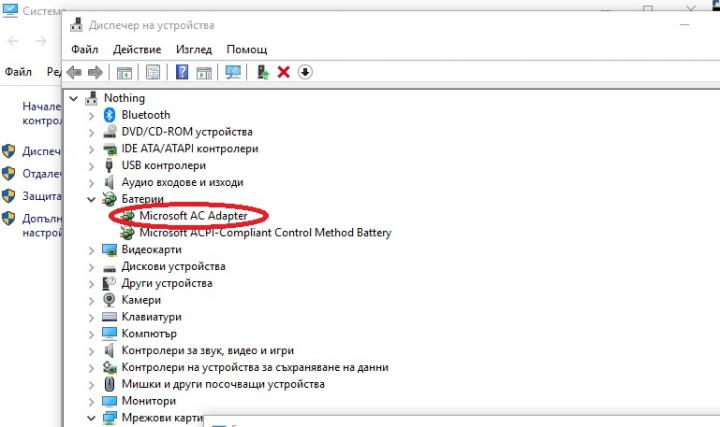This screenshot has width=720, height=427.
Task: Open the Помощ menu
Action: pyautogui.click(x=247, y=49)
